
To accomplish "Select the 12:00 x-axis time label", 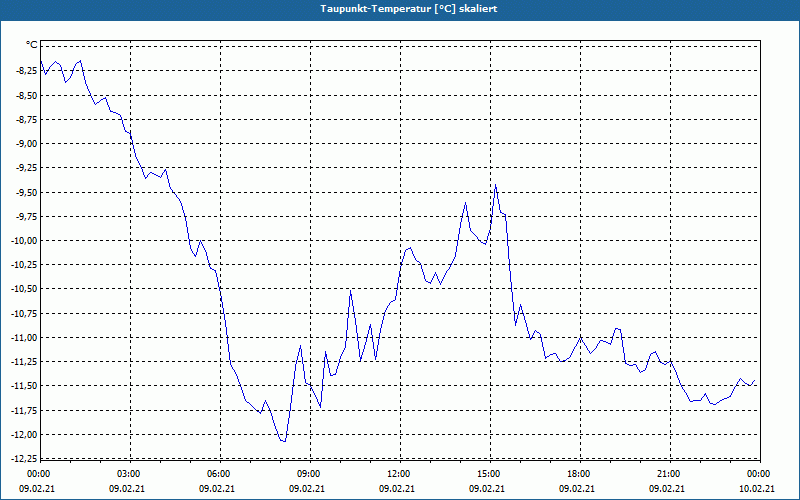I will pos(400,474).
